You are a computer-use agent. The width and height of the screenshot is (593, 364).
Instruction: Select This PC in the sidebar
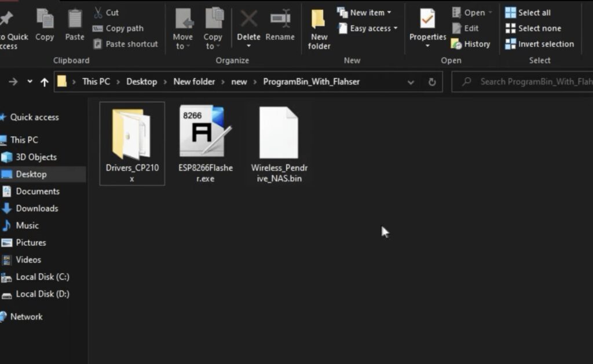click(24, 140)
